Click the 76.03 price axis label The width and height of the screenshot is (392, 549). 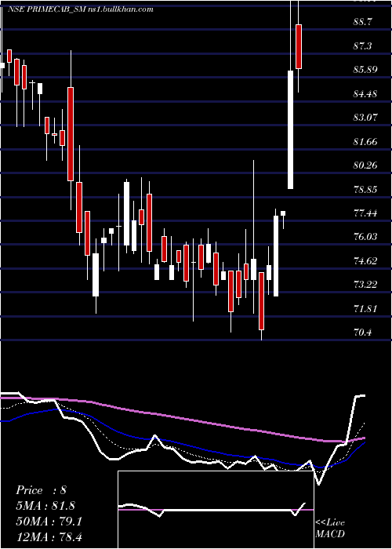366,237
